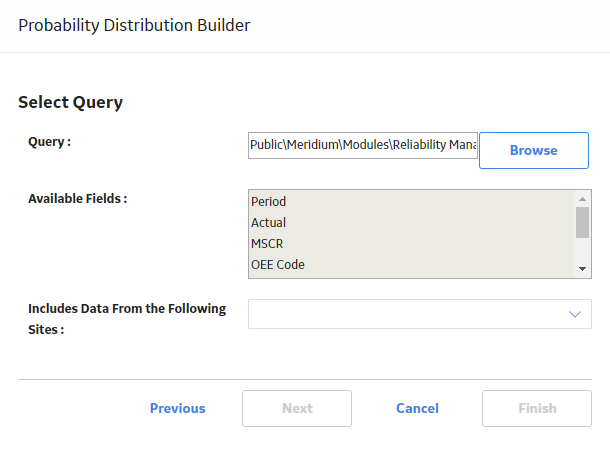This screenshot has height=457, width=610.
Task: Go back with the Previous link
Action: [x=177, y=408]
